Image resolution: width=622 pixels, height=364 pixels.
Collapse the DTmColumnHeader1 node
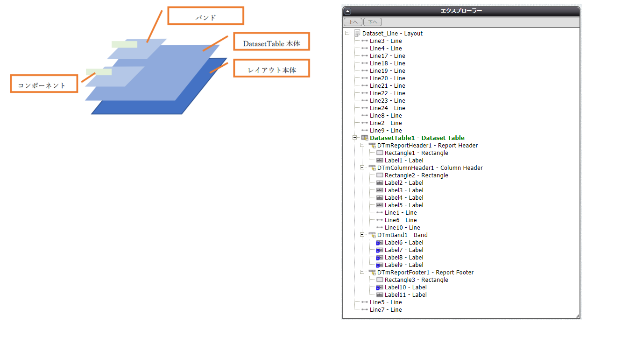362,168
